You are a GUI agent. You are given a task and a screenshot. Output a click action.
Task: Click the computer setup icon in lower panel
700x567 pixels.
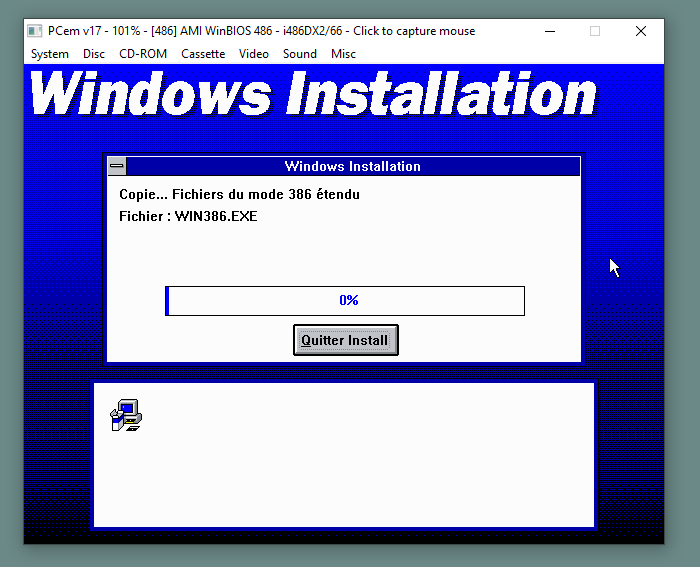point(126,415)
